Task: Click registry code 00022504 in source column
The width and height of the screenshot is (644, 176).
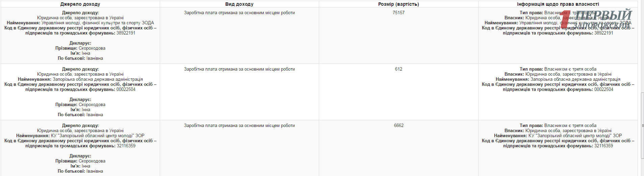Action: tap(126, 90)
